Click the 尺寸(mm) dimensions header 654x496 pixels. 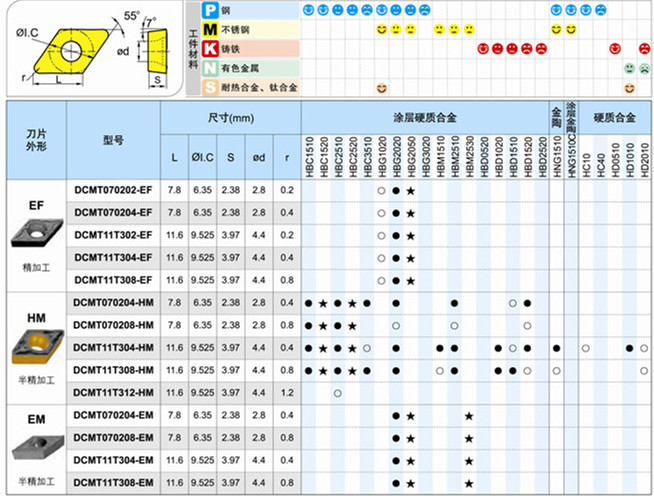click(230, 118)
